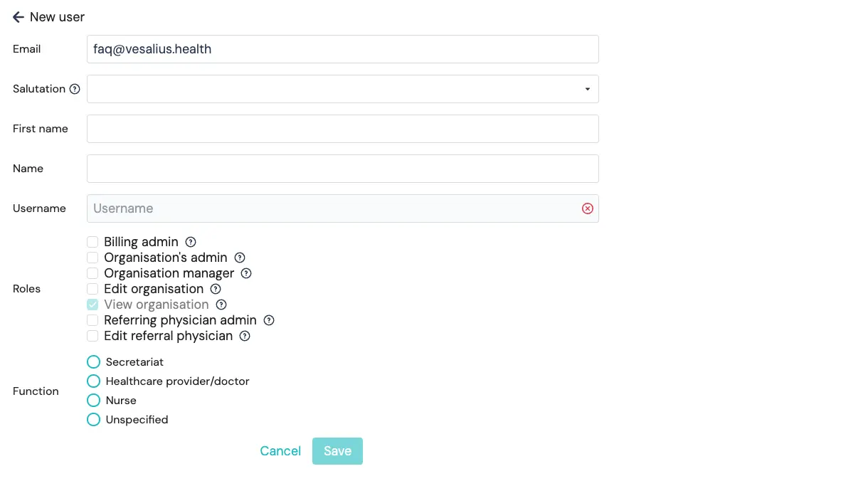Choose Healthcare provider/doctor function

pyautogui.click(x=93, y=381)
